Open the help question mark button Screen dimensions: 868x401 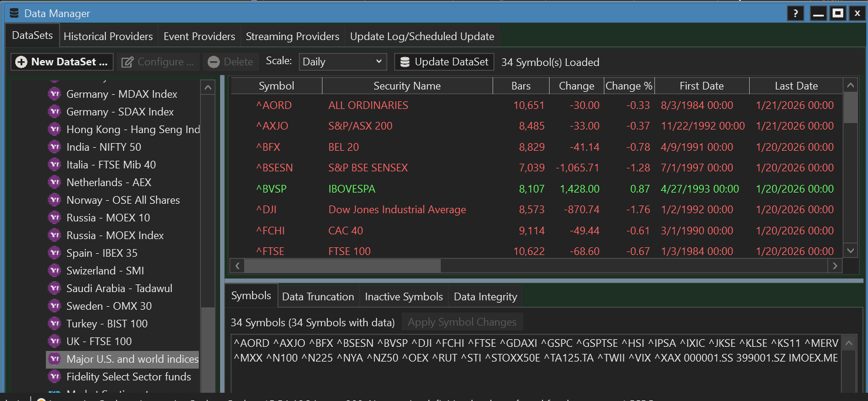coord(795,14)
